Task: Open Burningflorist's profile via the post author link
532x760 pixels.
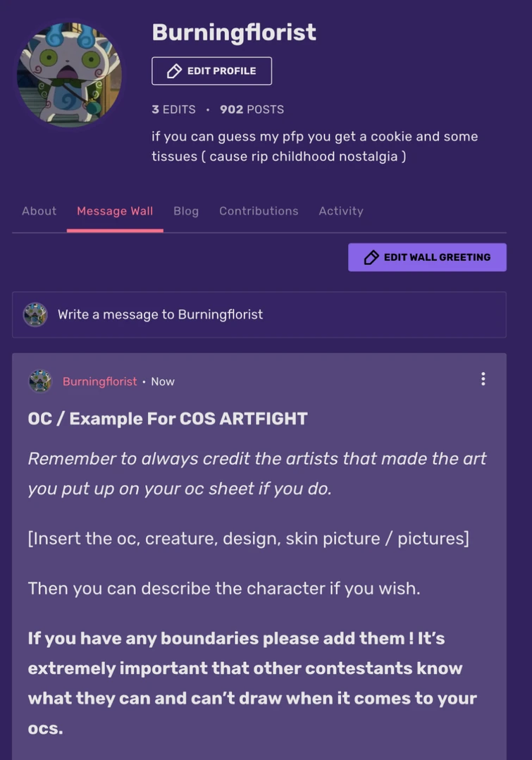Action: pyautogui.click(x=99, y=381)
